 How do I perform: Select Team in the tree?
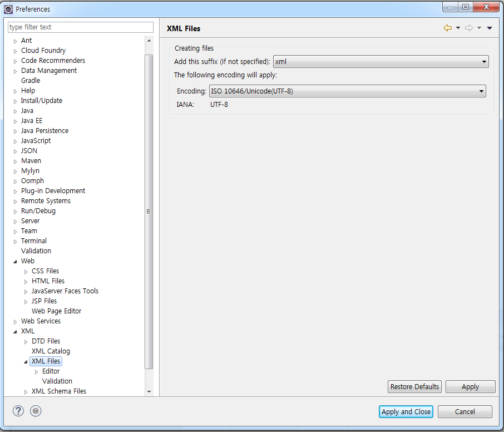29,230
